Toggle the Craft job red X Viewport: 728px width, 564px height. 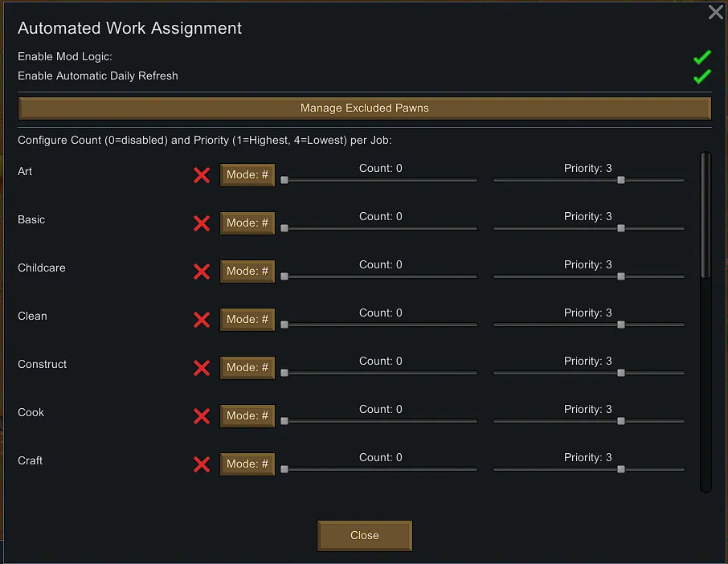pos(202,464)
